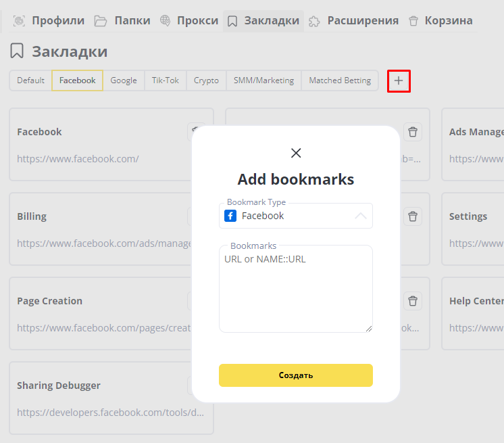
Task: Click the fingerprint Профили icon
Action: [x=20, y=21]
